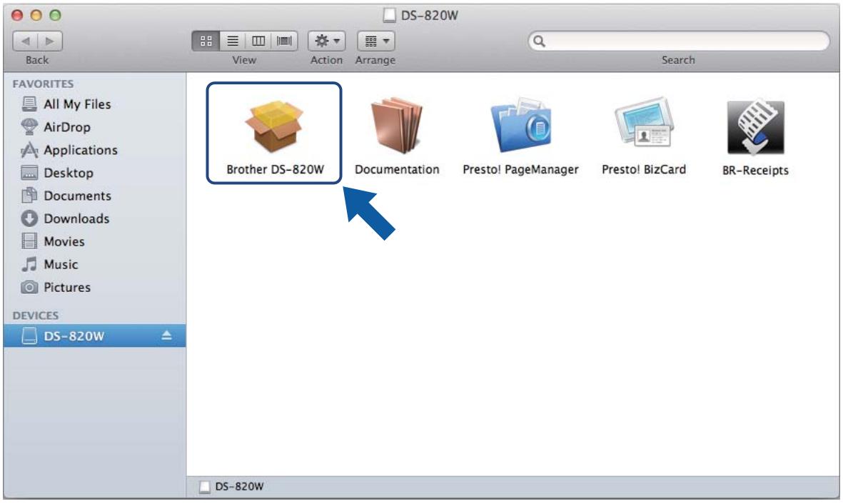Open Movies from the sidebar
This screenshot has width=843, height=504.
(95, 241)
